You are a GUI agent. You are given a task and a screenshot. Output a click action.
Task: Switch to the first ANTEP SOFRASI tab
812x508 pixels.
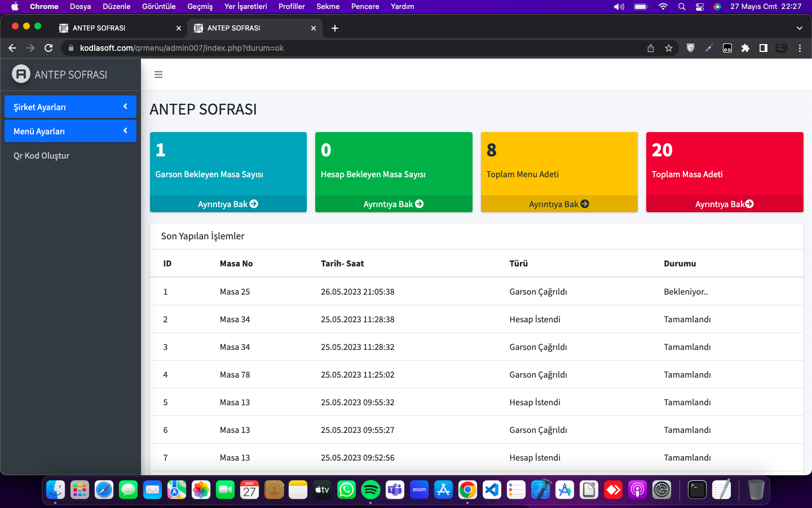point(113,28)
